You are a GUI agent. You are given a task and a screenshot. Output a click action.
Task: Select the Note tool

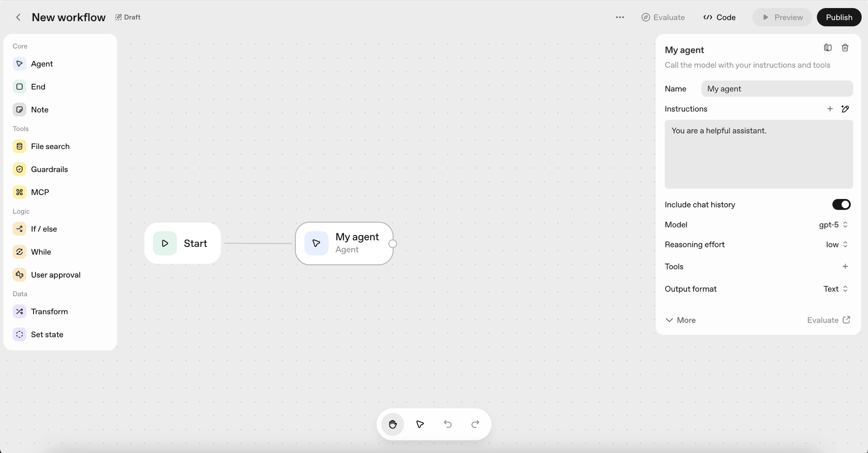[39, 109]
